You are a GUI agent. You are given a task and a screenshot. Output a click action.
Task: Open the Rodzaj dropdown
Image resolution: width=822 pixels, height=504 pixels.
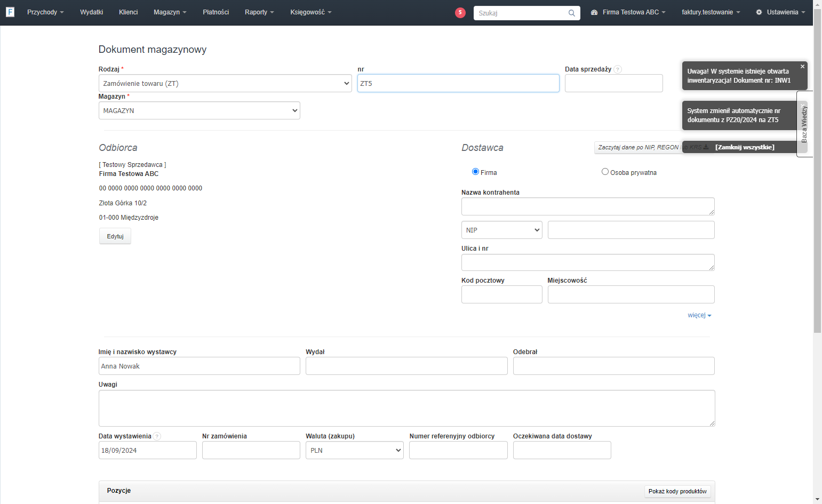[225, 83]
